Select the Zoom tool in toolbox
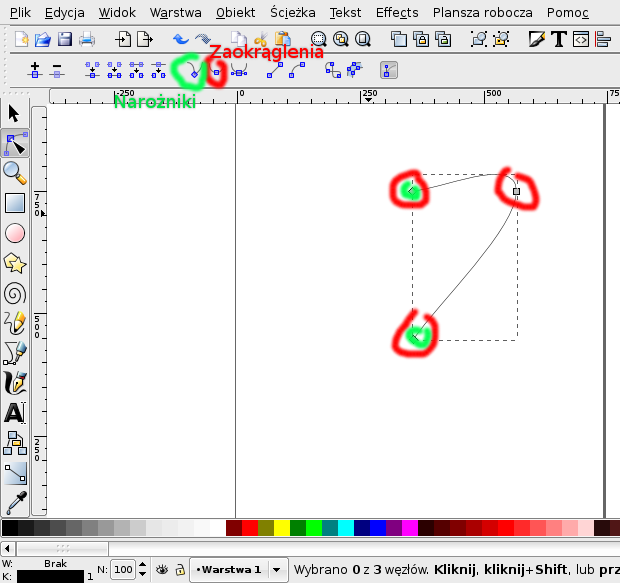The image size is (620, 583). point(15,173)
